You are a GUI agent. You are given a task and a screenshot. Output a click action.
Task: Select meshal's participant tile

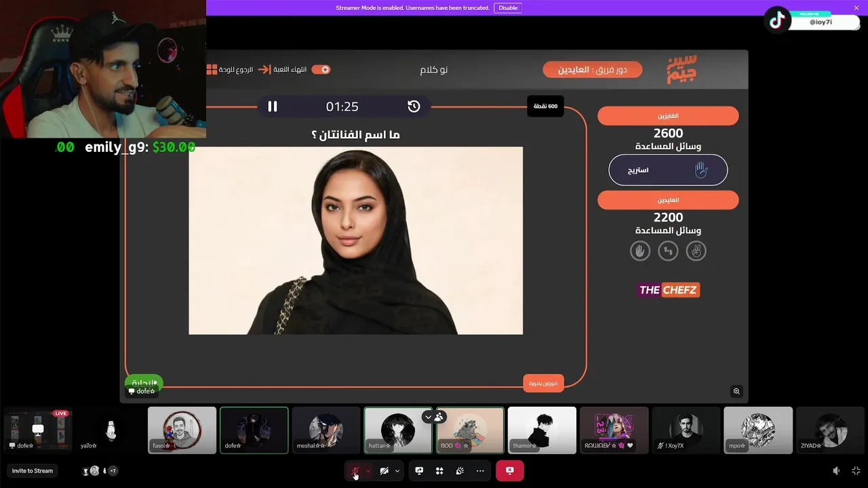325,430
